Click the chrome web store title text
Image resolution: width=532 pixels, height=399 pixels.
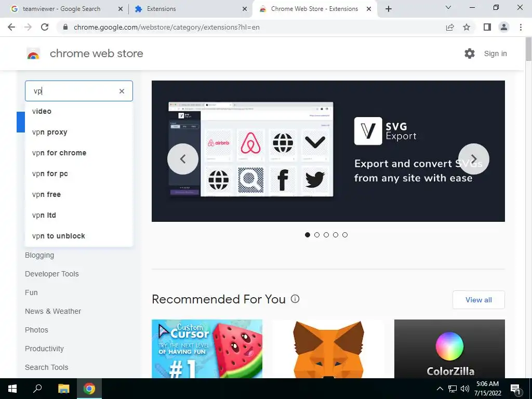96,54
